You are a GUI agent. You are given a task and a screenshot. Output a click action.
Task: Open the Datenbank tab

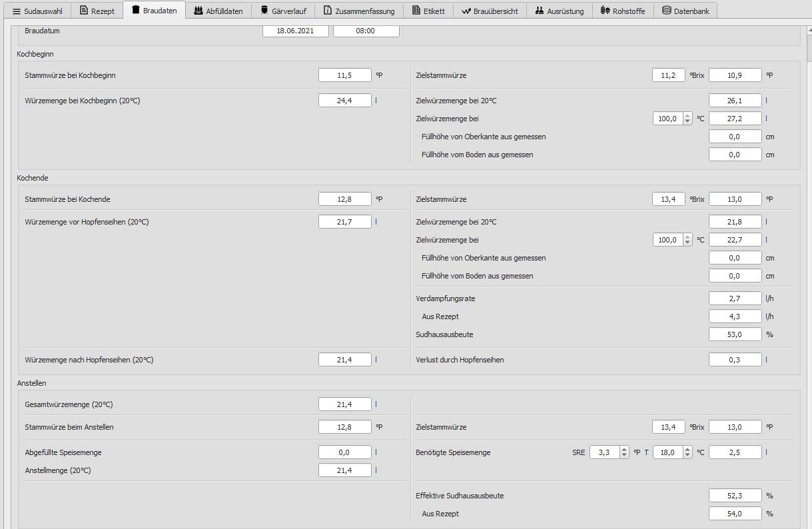click(x=685, y=11)
